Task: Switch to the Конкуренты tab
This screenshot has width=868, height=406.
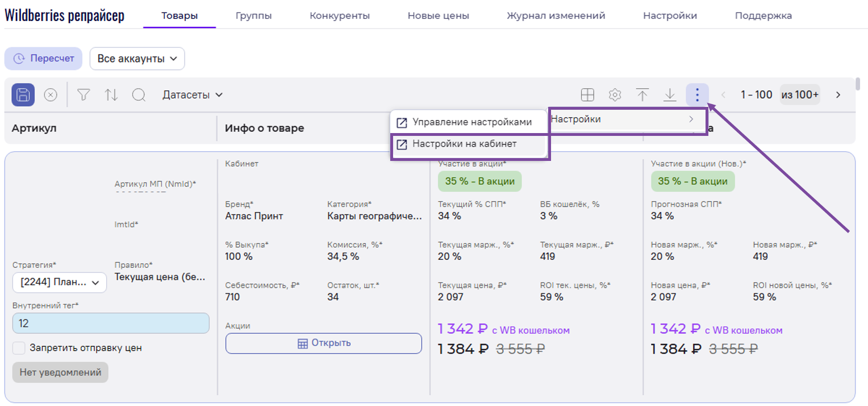Action: 340,16
